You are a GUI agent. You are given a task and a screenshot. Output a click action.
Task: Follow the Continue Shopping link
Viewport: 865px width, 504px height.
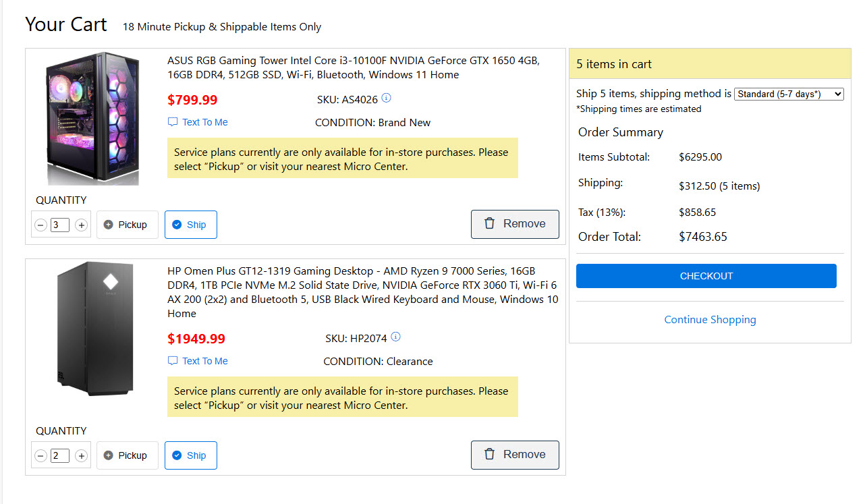click(x=710, y=320)
